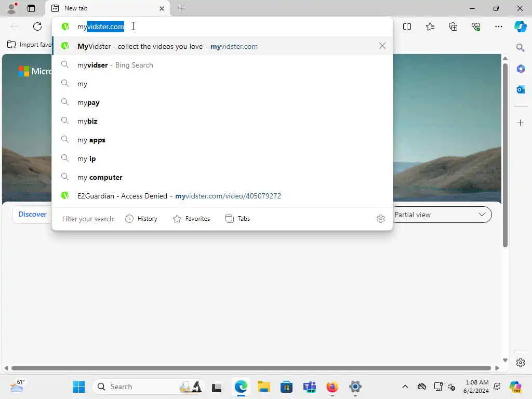Open address bar suggestion settings gear

(381, 219)
